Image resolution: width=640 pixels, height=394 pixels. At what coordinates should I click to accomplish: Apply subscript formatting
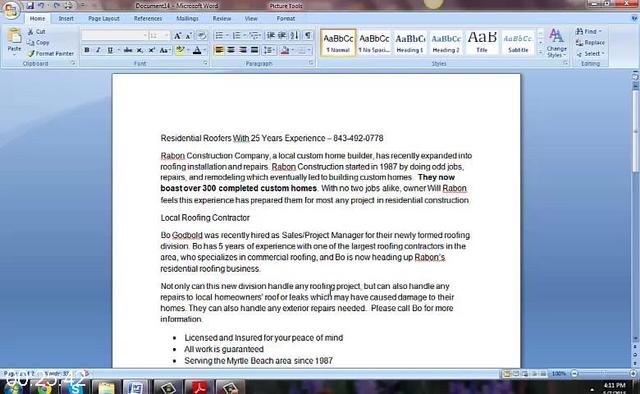point(140,50)
